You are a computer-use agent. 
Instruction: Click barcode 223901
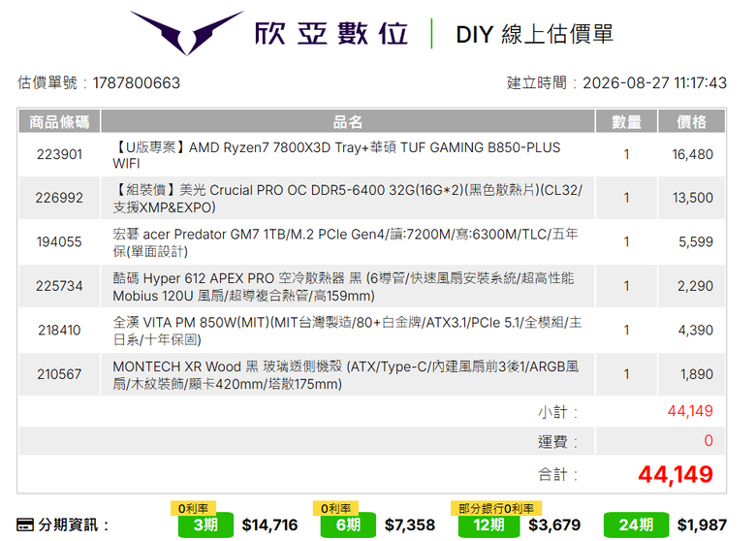click(x=59, y=154)
